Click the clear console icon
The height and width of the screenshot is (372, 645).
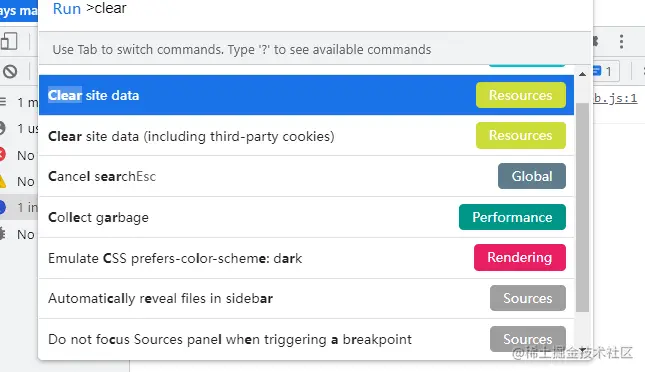(10, 72)
